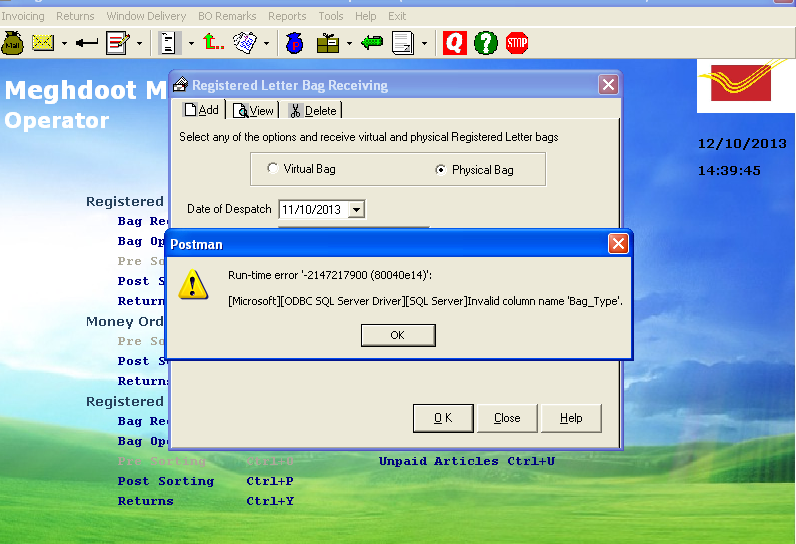The image size is (796, 544).
Task: Click the report page toolbar icon
Action: tap(403, 43)
